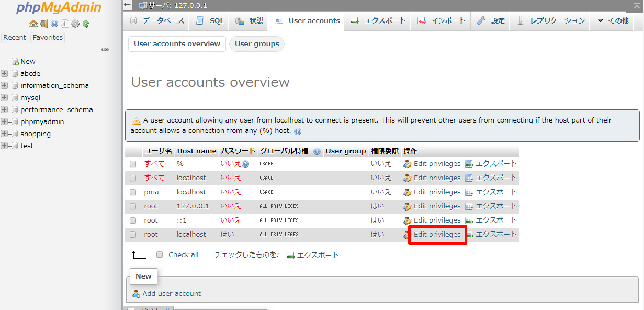Open the User groups sub-tab
This screenshot has width=644, height=310.
point(257,44)
